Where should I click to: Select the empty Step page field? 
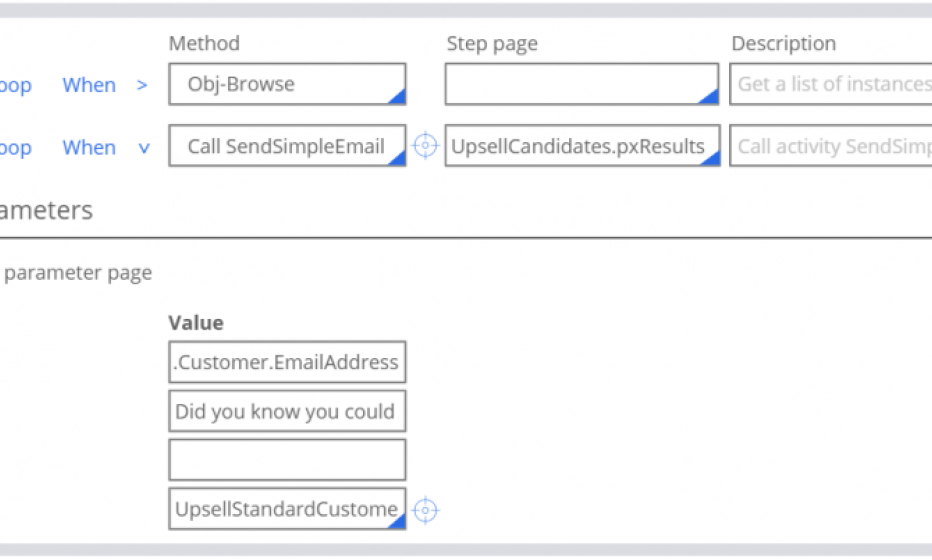coord(581,85)
